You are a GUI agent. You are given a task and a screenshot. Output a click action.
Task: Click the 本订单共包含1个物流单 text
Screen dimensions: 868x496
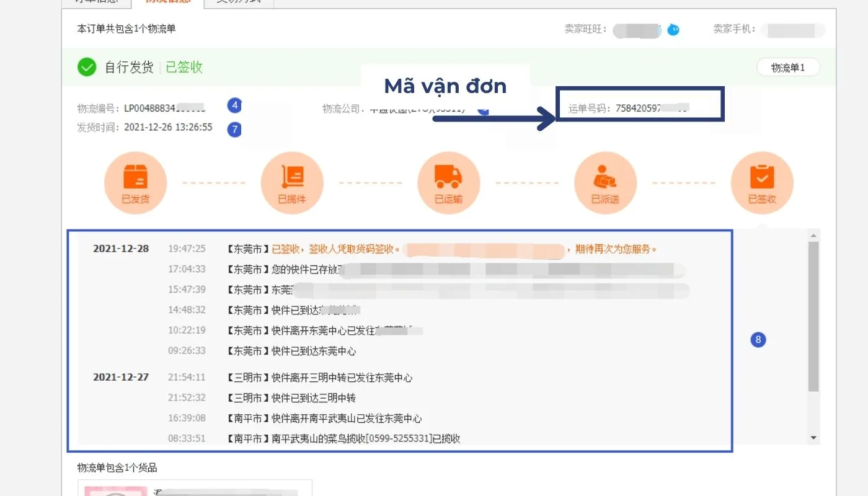(x=126, y=29)
